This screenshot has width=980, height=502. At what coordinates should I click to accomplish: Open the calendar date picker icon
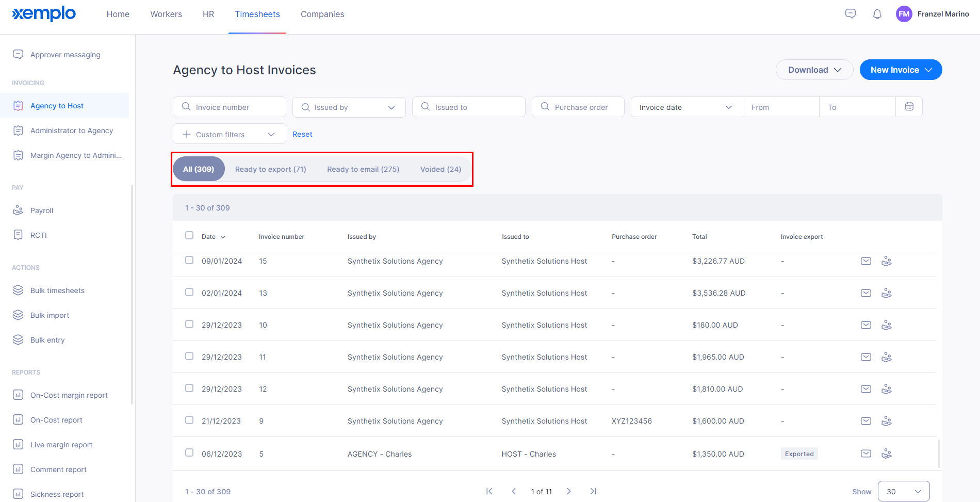(x=909, y=107)
